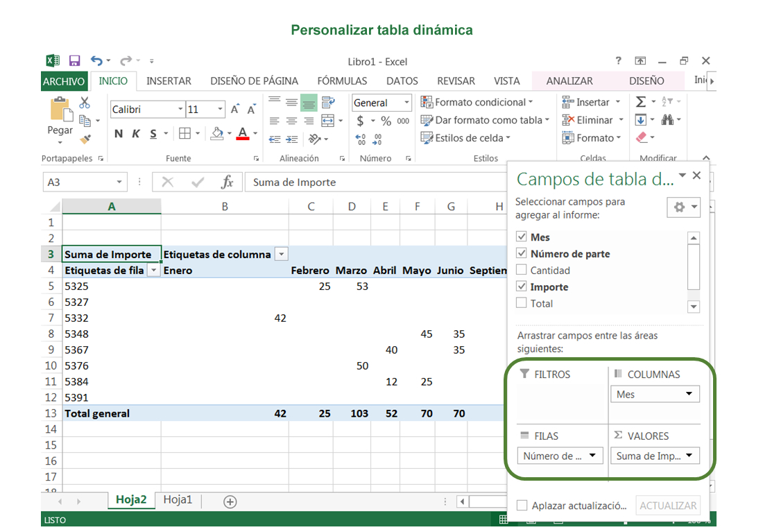Apply the red font color swatch

pos(243,134)
